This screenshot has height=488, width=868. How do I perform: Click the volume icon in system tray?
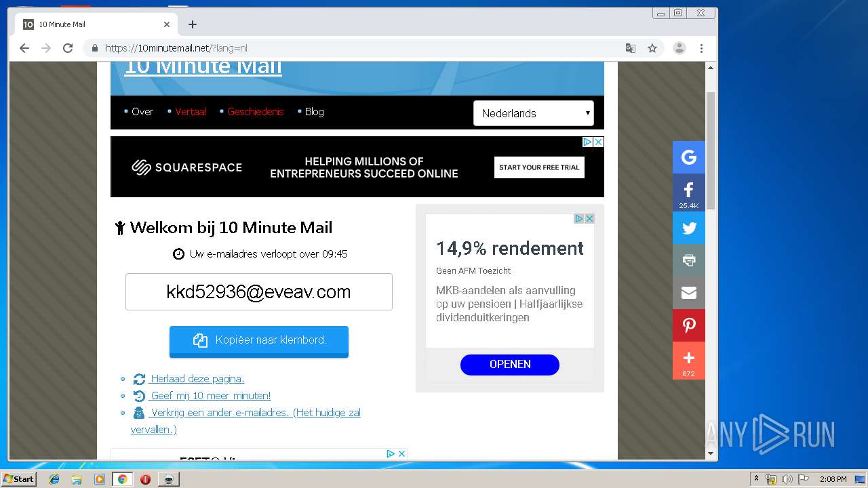[x=787, y=479]
